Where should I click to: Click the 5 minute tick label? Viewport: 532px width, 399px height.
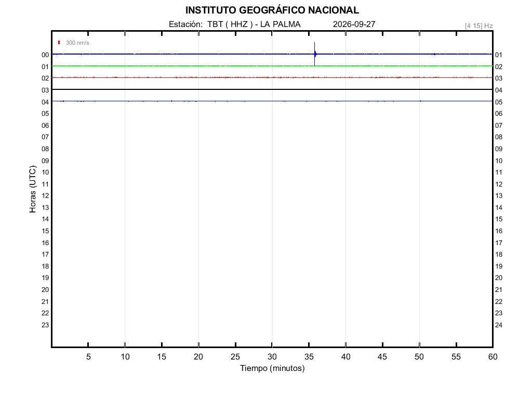(88, 356)
